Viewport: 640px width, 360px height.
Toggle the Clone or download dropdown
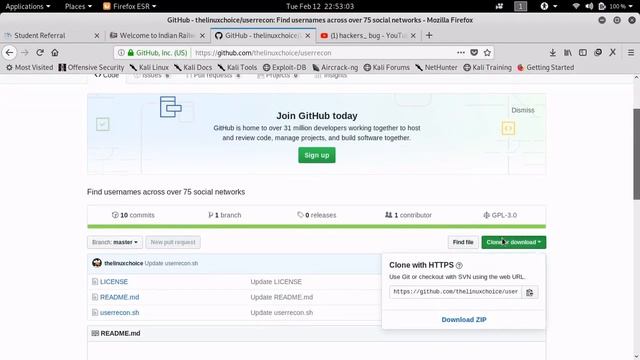pos(513,242)
